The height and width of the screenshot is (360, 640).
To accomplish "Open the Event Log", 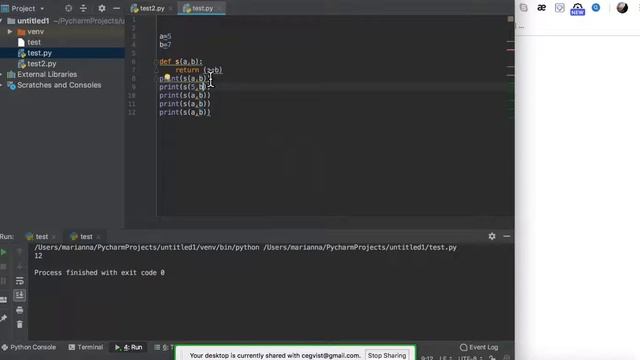I will pyautogui.click(x=479, y=347).
